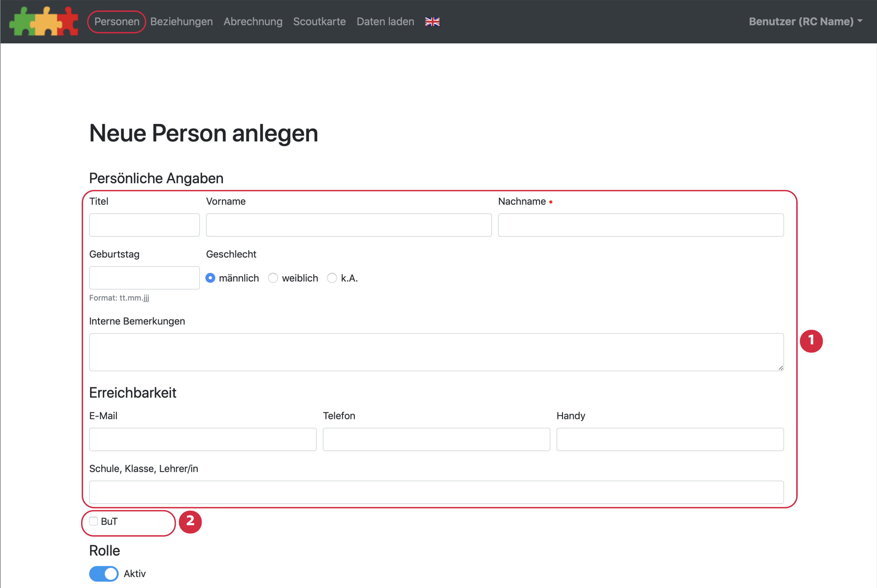Switch language via UK flag icon

click(x=432, y=22)
